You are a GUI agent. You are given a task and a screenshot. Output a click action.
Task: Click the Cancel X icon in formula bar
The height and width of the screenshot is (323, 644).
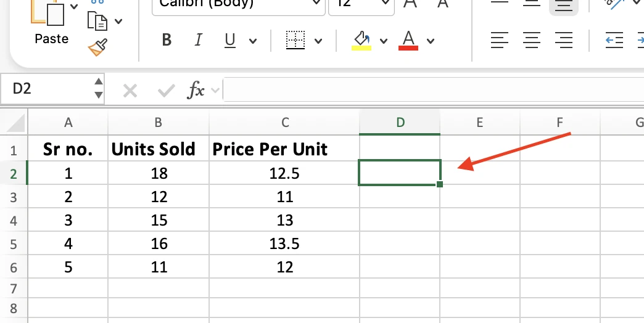coord(130,91)
